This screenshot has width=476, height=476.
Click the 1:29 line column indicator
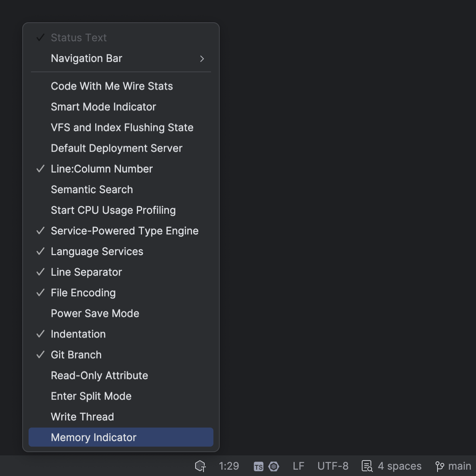[229, 466]
